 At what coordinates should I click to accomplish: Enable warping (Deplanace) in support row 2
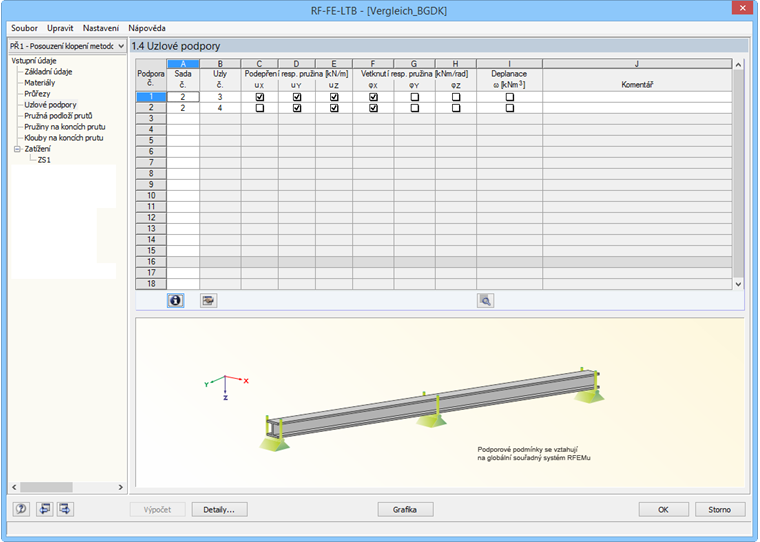(509, 108)
